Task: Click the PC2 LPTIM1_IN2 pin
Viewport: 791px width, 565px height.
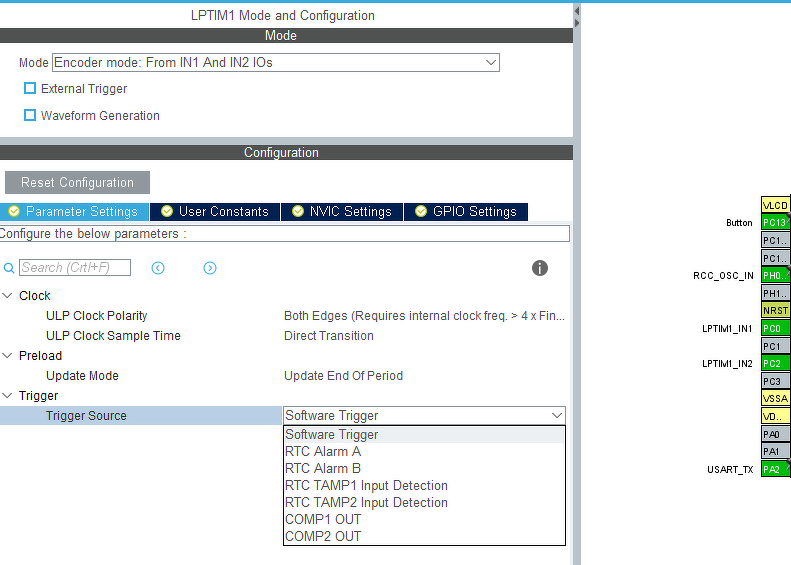Action: click(775, 363)
